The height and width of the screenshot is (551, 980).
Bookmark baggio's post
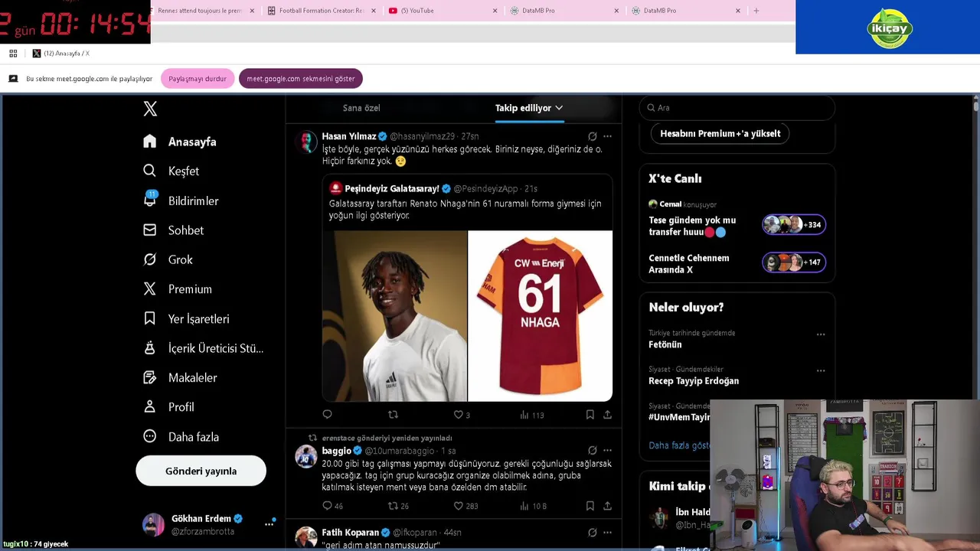click(590, 506)
